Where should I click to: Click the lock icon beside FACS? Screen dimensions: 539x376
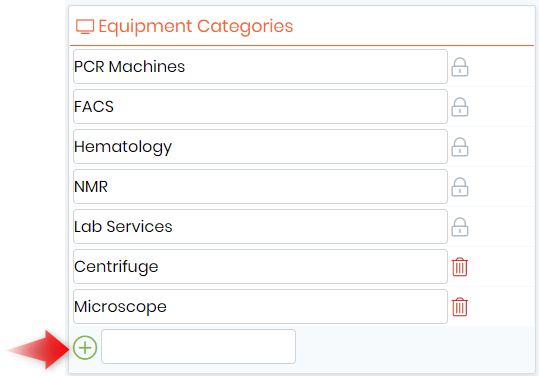[x=460, y=107]
